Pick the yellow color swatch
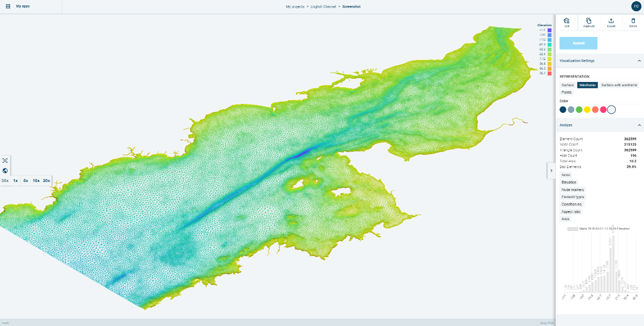This screenshot has height=326, width=644. (587, 110)
